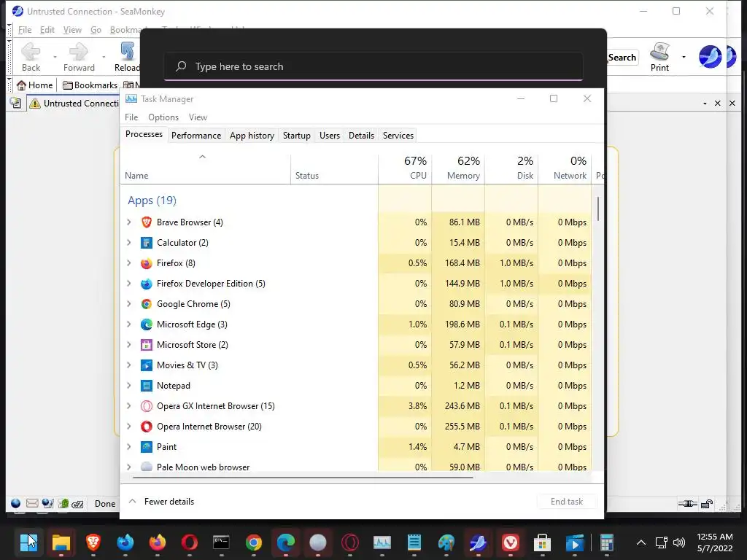747x560 pixels.
Task: Open Opera GX from the taskbar
Action: pos(350,542)
